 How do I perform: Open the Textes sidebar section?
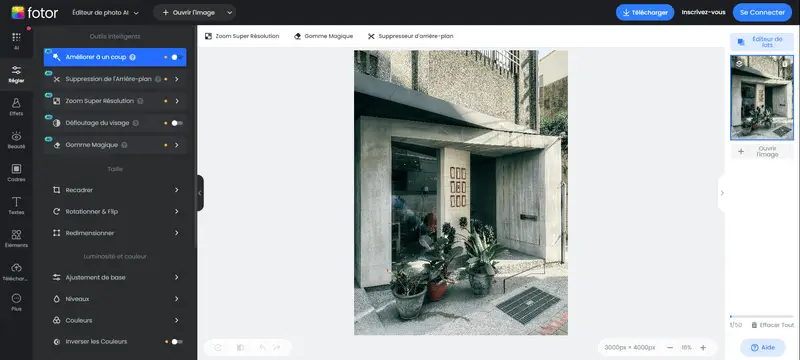pyautogui.click(x=16, y=206)
